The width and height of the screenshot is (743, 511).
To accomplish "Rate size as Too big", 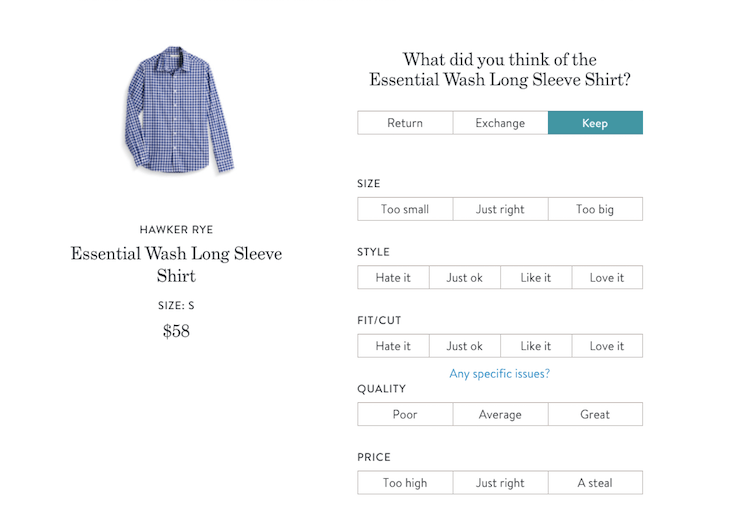I will tap(595, 209).
